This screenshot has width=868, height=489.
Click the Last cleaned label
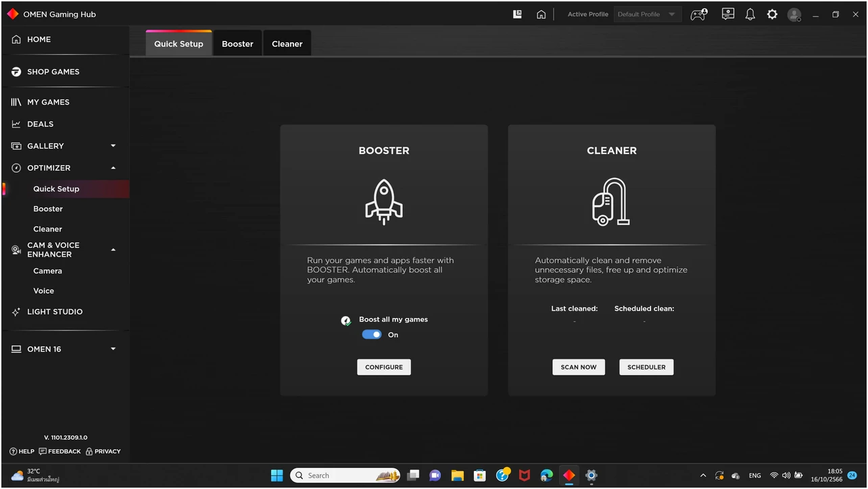[x=575, y=309]
